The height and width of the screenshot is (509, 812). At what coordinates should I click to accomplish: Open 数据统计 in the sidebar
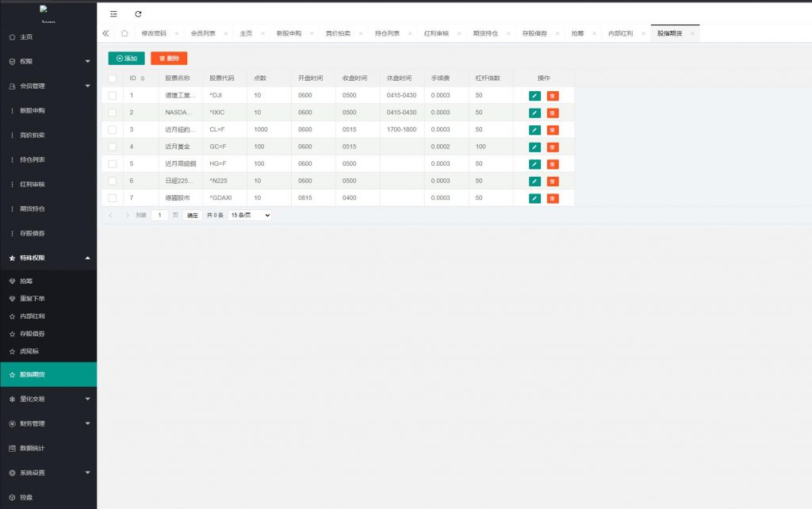pyautogui.click(x=32, y=448)
